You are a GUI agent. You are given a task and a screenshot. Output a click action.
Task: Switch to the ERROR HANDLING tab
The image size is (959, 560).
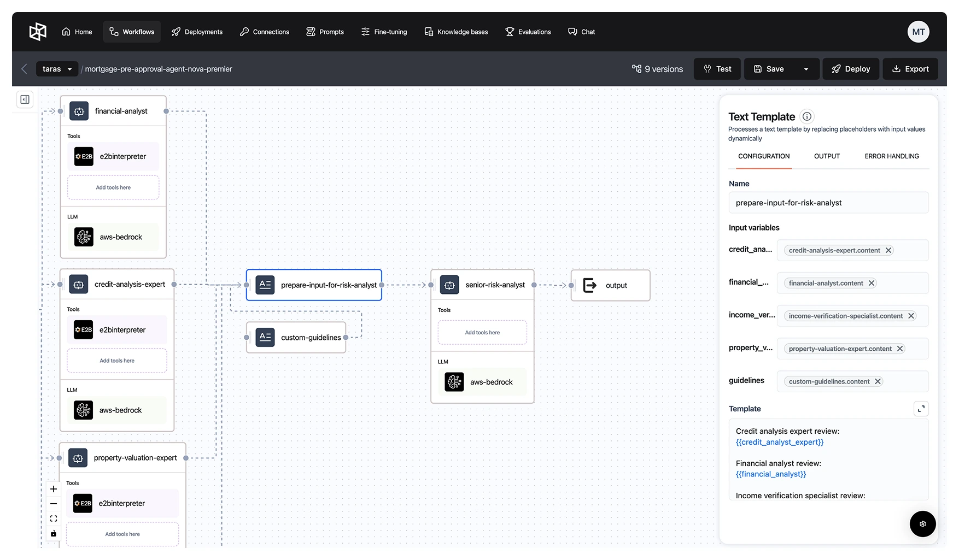coord(892,156)
